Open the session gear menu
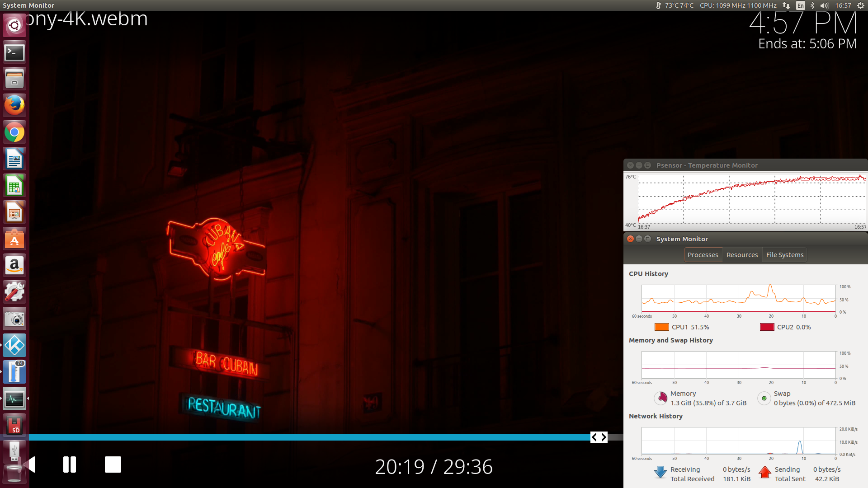868x488 pixels. click(x=860, y=5)
